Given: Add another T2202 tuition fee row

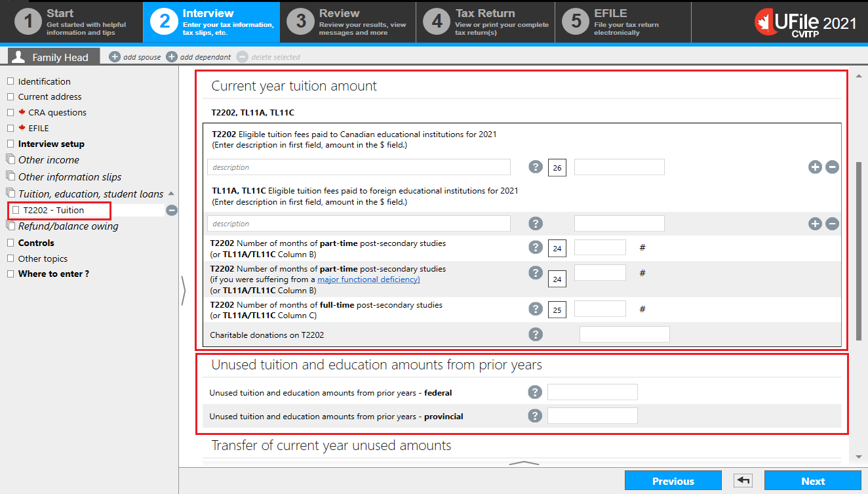Looking at the screenshot, I should pyautogui.click(x=815, y=167).
